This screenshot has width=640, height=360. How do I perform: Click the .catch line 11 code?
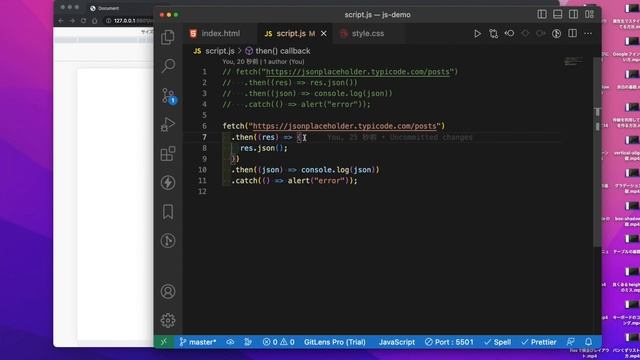294,180
